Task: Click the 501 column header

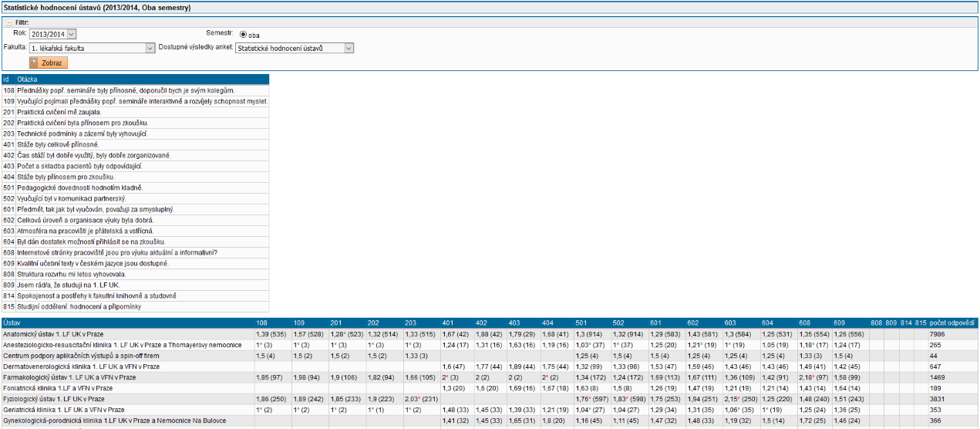Action: coord(583,322)
